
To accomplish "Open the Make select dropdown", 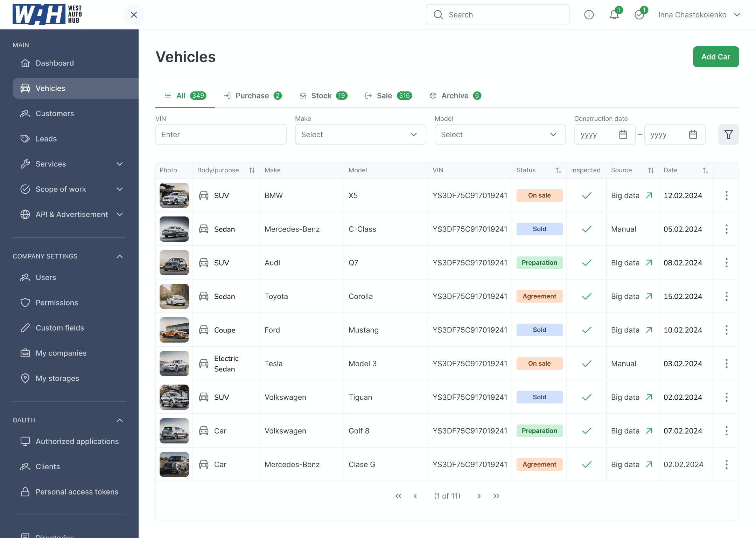I will pyautogui.click(x=360, y=134).
